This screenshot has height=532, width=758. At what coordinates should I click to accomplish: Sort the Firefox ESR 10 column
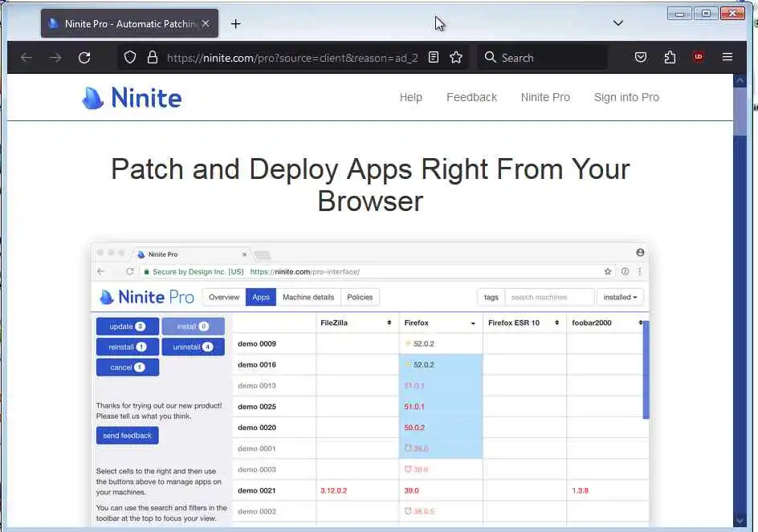coord(557,323)
